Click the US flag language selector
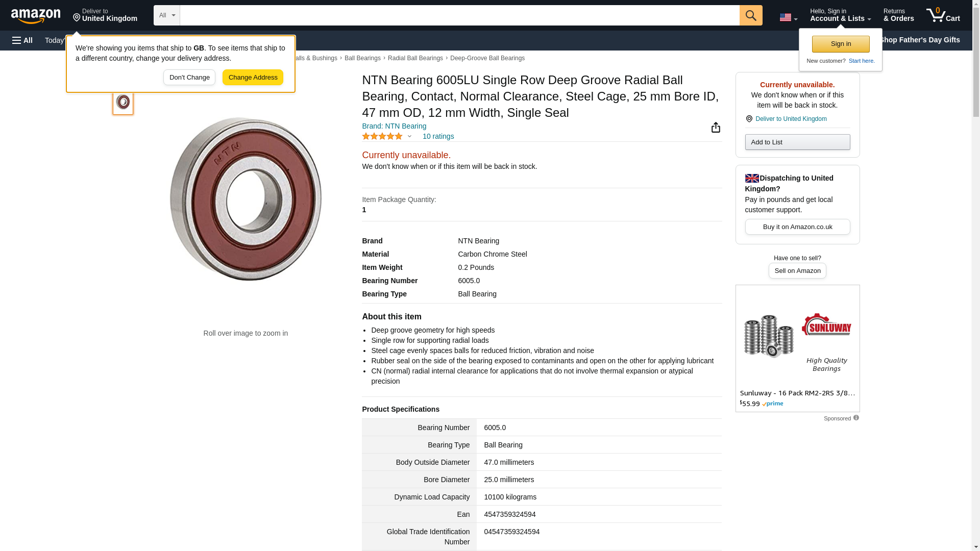Screen dimensions: 980x551 click(788, 17)
